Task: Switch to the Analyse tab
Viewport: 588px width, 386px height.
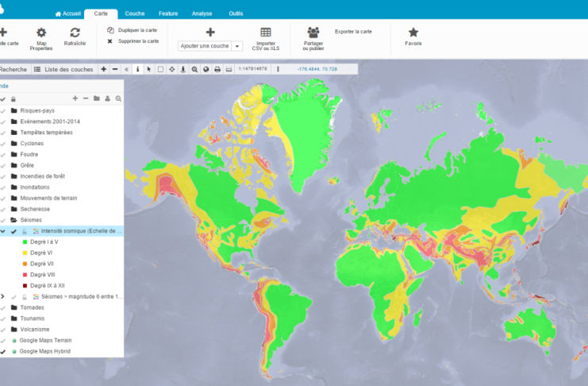Action: point(202,14)
